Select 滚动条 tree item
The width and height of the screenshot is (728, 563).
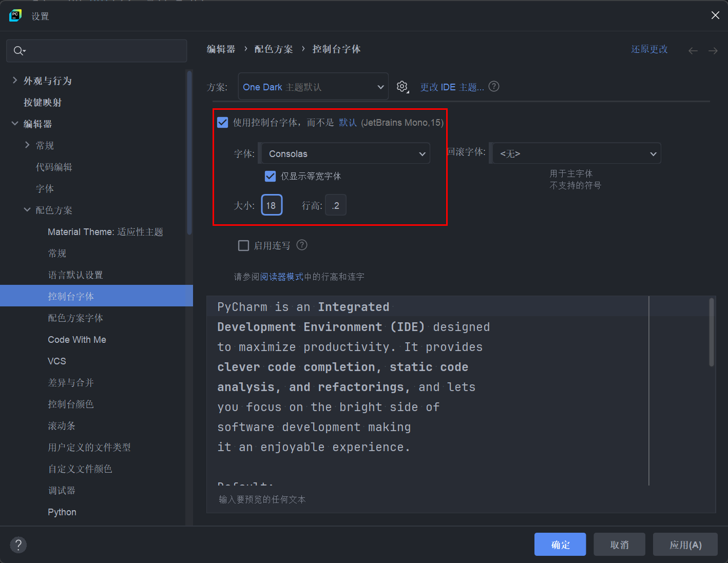click(x=62, y=425)
